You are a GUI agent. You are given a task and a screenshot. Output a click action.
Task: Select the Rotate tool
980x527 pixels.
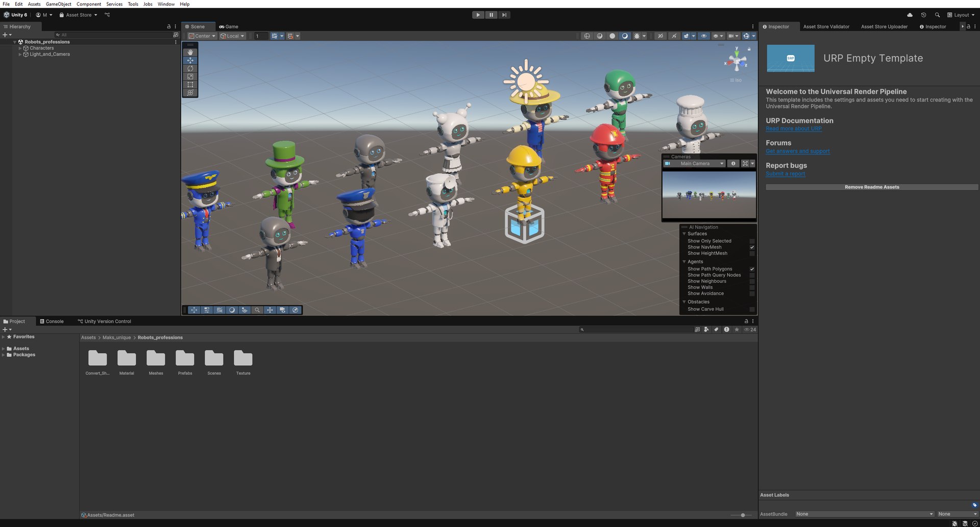pos(190,68)
